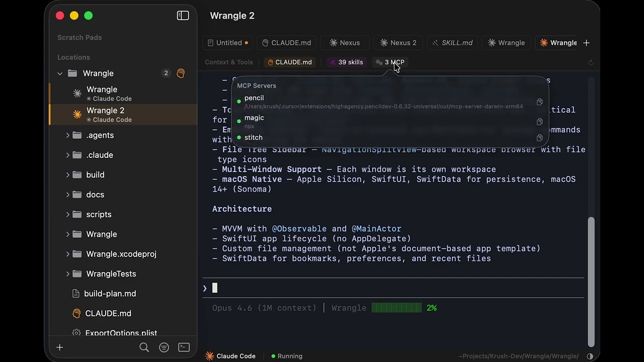644x362 pixels.
Task: Switch to the SKILL.md tab
Action: click(x=452, y=43)
